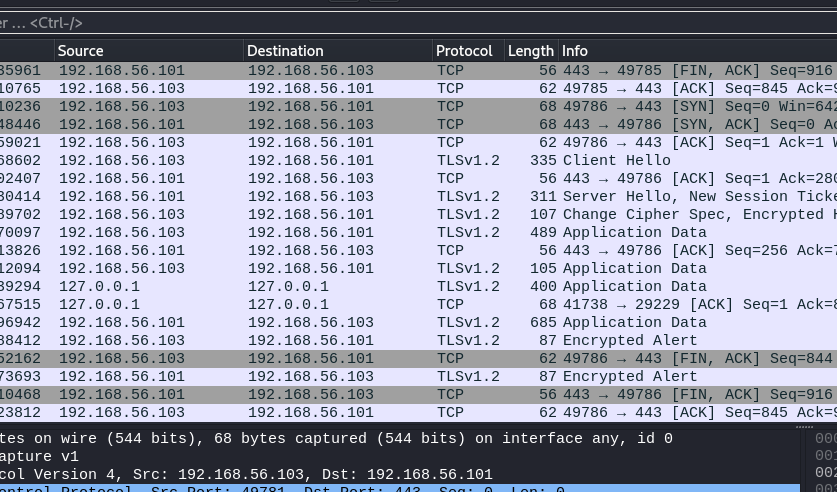Select the 443 → 49786 [FIN, ACK] Seq=916 row
The image size is (837, 492).
tap(418, 394)
